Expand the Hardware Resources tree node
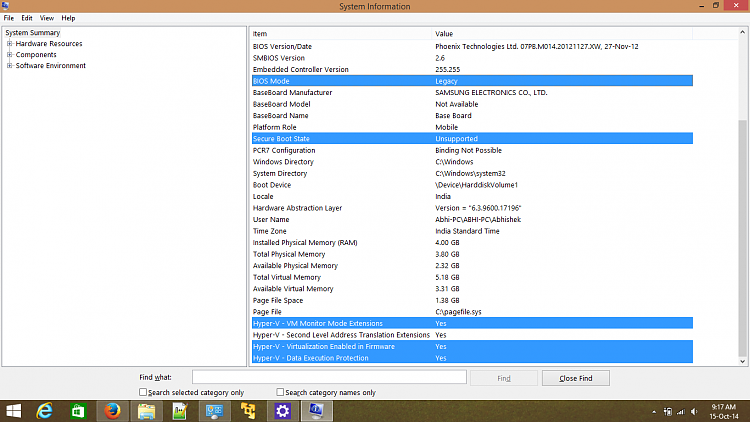Image resolution: width=750 pixels, height=422 pixels. click(x=10, y=44)
